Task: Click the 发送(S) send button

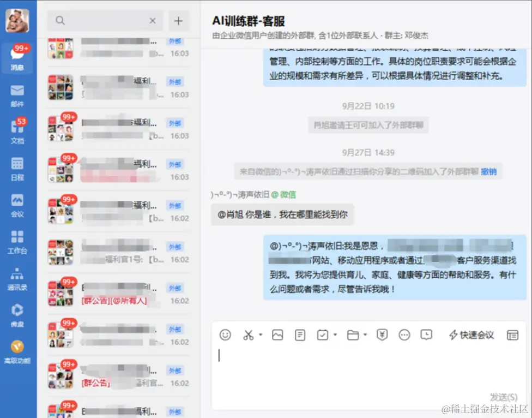Action: pos(504,397)
